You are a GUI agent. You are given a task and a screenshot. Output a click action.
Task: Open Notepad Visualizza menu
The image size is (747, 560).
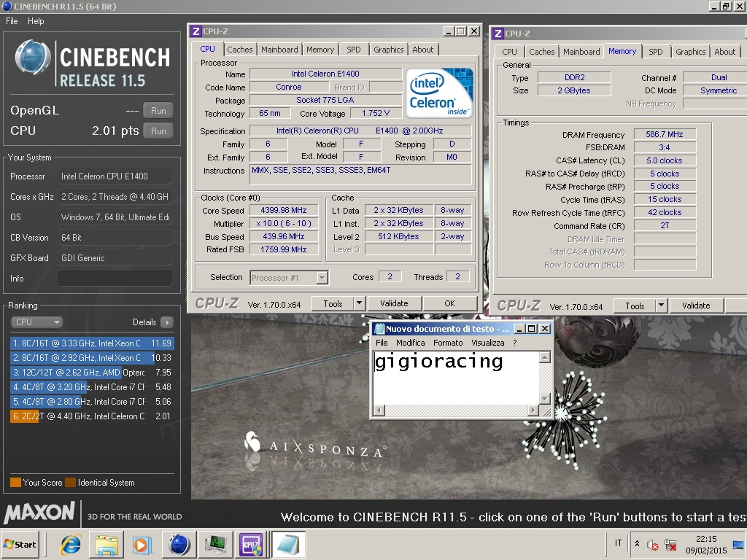488,343
